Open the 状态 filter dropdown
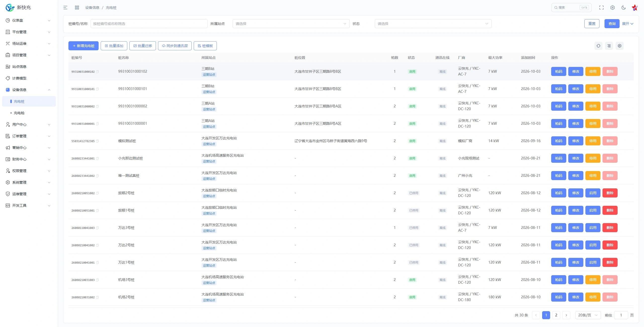This screenshot has width=644, height=327. tap(433, 24)
